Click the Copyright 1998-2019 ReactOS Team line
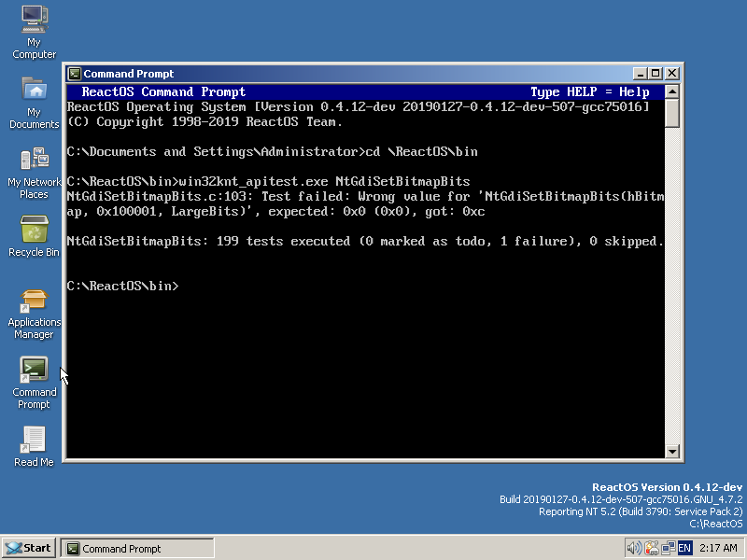The width and height of the screenshot is (747, 560). click(x=204, y=122)
